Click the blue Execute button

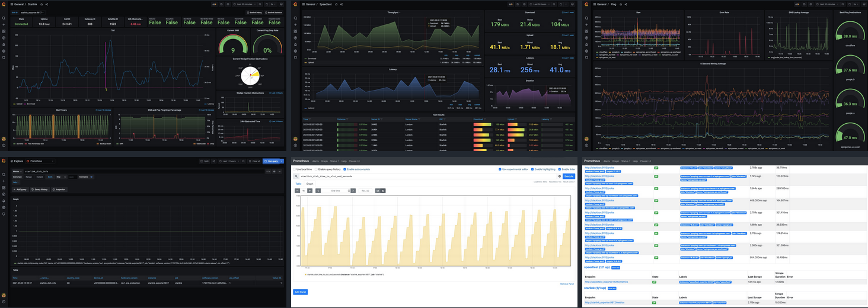coord(569,177)
